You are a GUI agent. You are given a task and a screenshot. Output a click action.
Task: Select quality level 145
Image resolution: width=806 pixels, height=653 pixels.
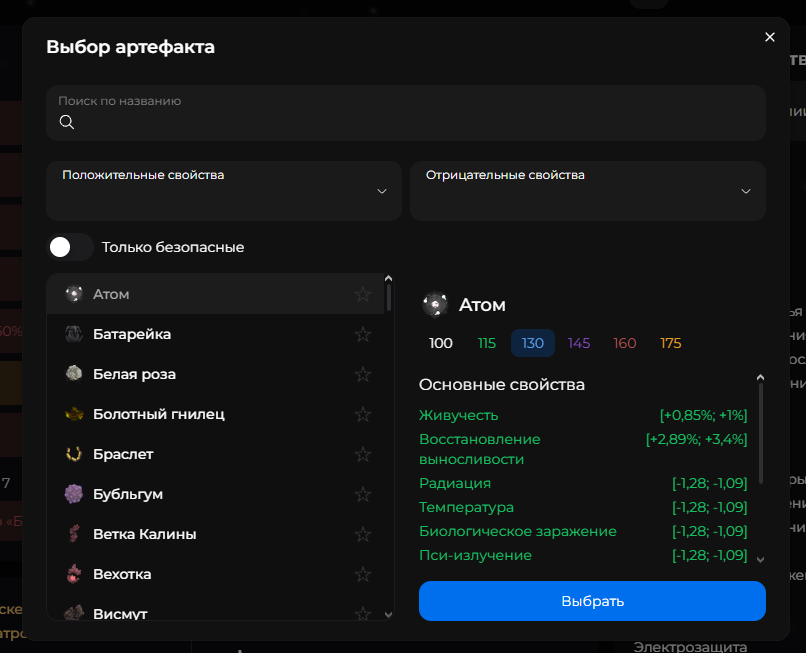click(579, 343)
